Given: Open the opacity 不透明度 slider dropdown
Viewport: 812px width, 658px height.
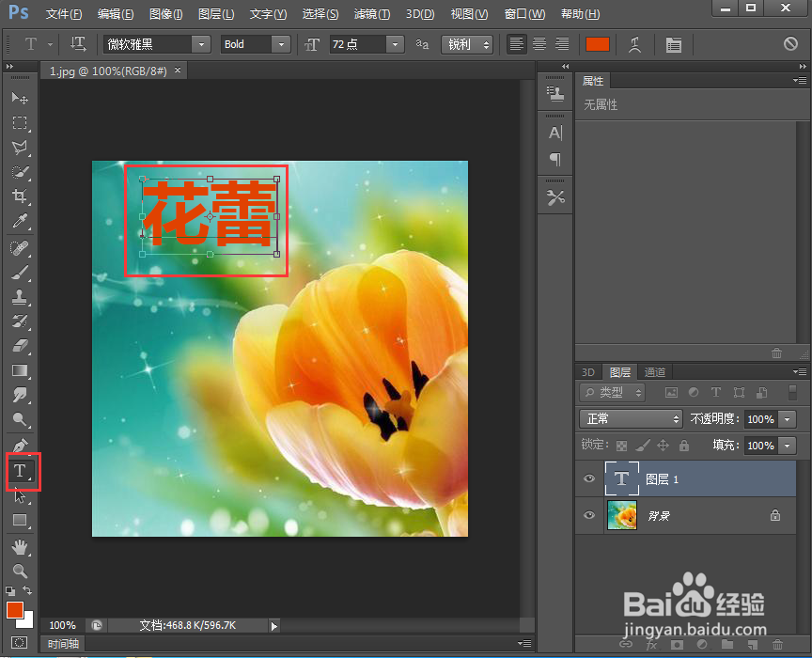Looking at the screenshot, I should pyautogui.click(x=788, y=418).
